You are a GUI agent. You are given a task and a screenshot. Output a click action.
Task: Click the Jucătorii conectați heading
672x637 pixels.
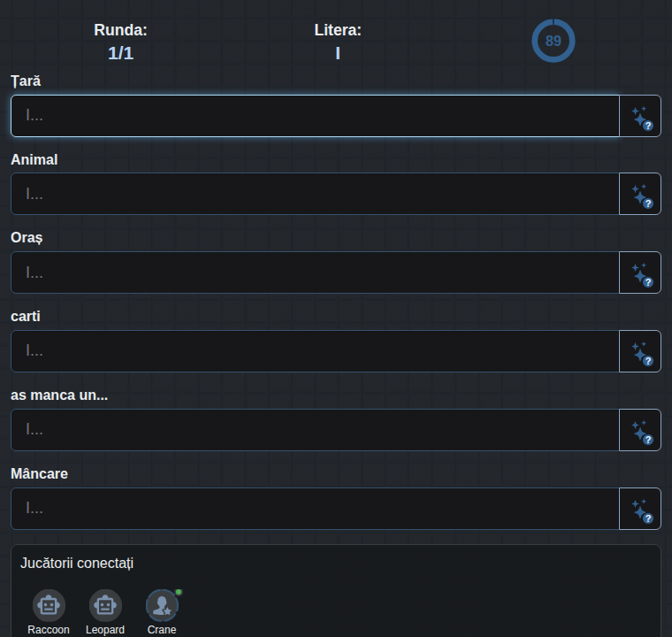(x=77, y=564)
